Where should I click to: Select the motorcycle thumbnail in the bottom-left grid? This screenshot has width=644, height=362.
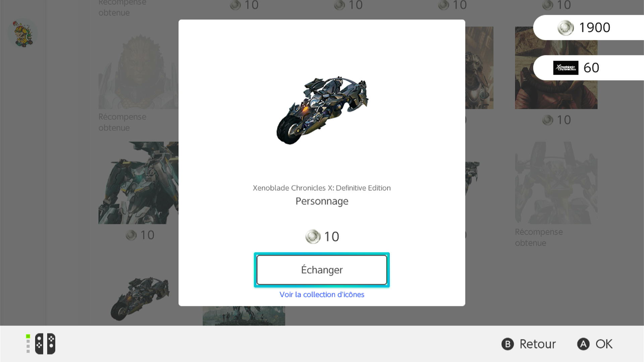point(140,298)
